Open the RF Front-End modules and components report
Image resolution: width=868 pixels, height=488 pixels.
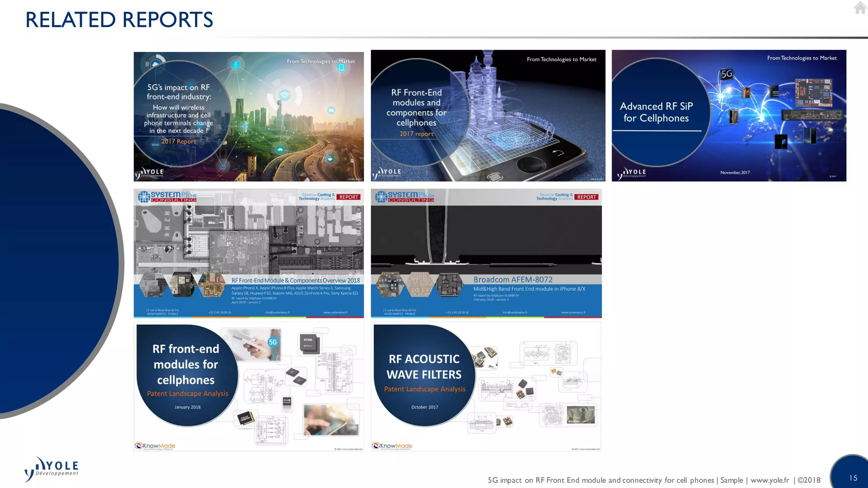488,116
